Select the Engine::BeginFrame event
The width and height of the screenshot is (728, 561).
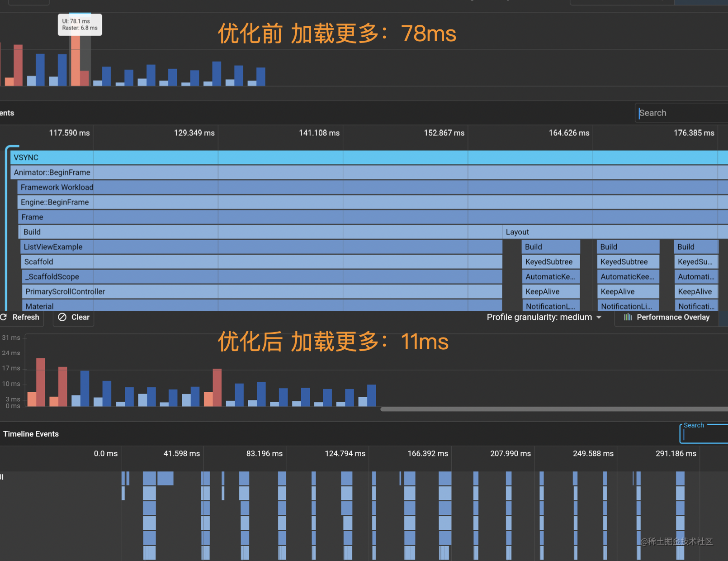[373, 202]
